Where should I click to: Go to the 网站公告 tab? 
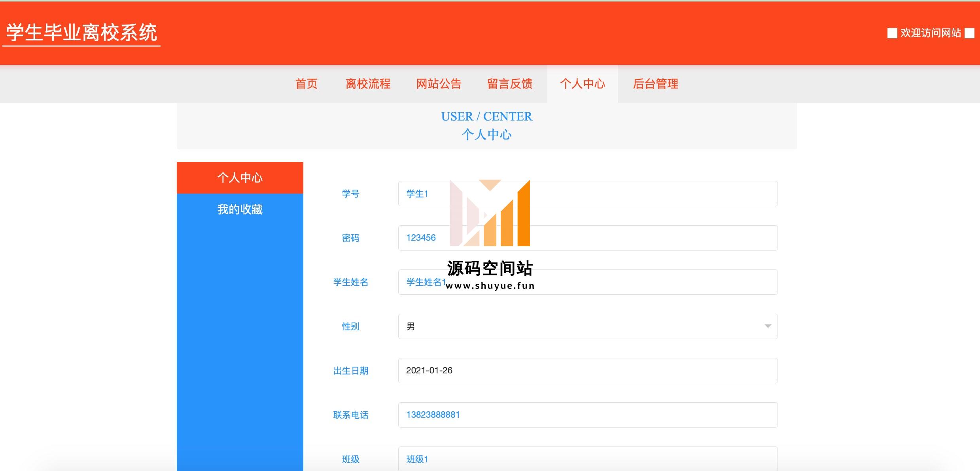[439, 84]
